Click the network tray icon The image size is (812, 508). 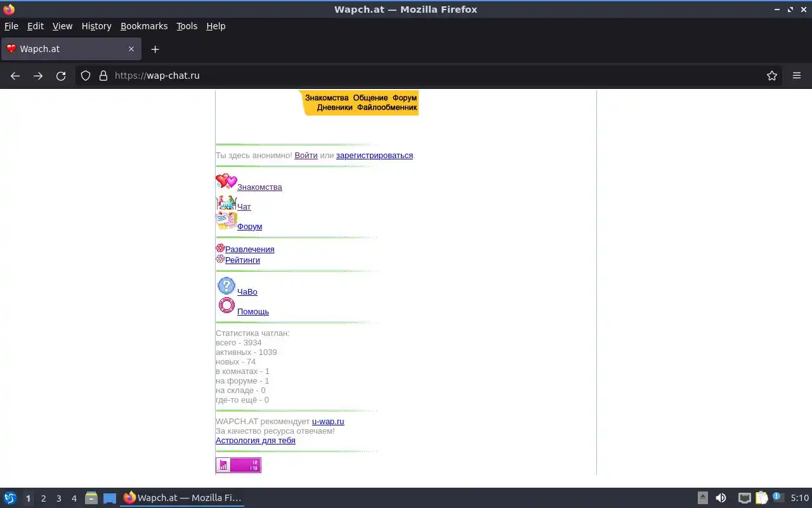pos(744,498)
